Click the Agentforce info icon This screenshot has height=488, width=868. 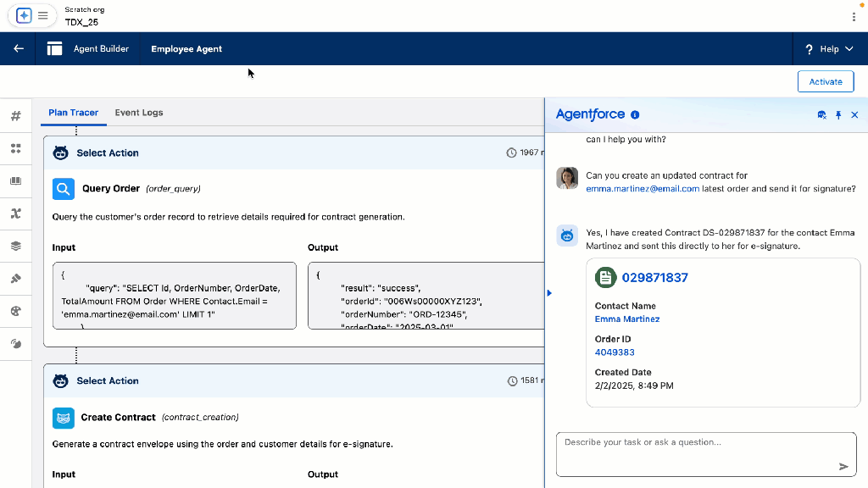635,115
